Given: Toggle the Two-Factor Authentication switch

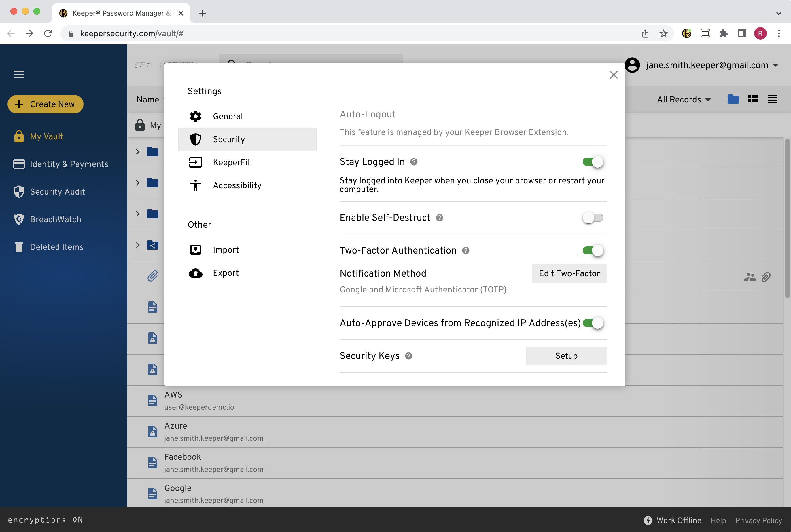Looking at the screenshot, I should 593,250.
